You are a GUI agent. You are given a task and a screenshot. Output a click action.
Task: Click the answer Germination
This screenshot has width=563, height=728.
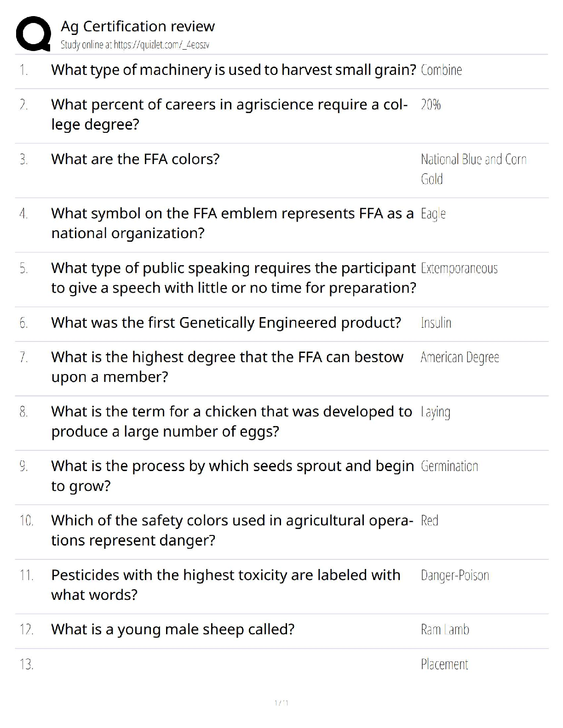pos(449,466)
